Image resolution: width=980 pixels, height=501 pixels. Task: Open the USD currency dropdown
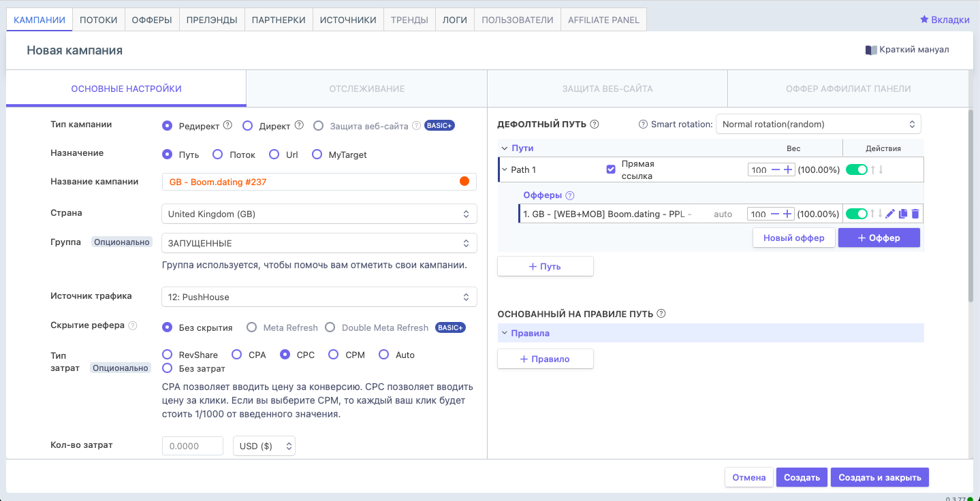(264, 446)
